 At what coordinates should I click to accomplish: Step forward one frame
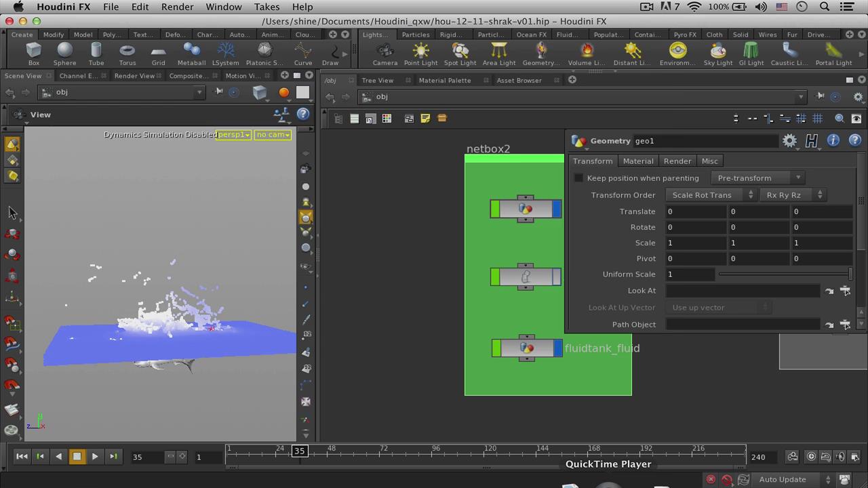tap(113, 457)
